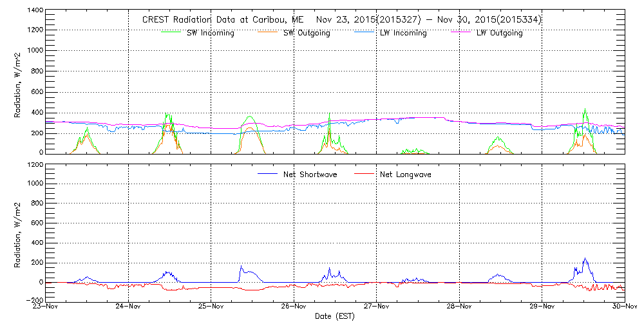Click the LW Outgoing legend entry
644x322 pixels.
coord(499,33)
